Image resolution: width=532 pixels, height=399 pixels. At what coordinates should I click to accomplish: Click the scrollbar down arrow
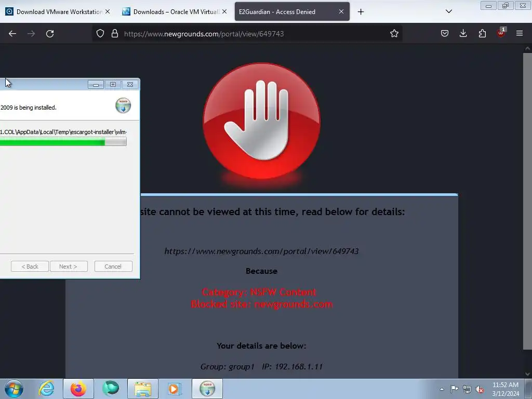[528, 374]
